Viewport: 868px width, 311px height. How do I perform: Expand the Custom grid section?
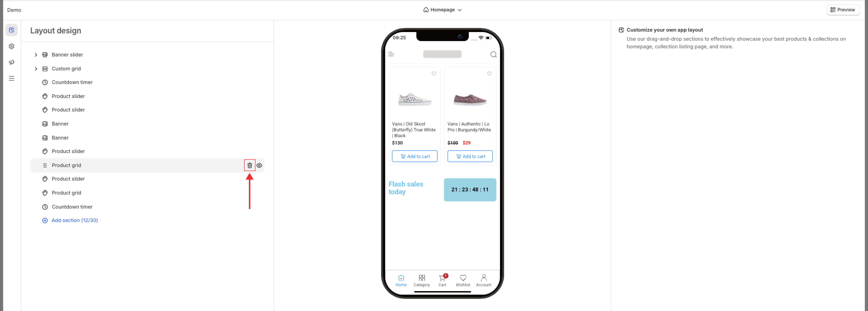click(36, 69)
